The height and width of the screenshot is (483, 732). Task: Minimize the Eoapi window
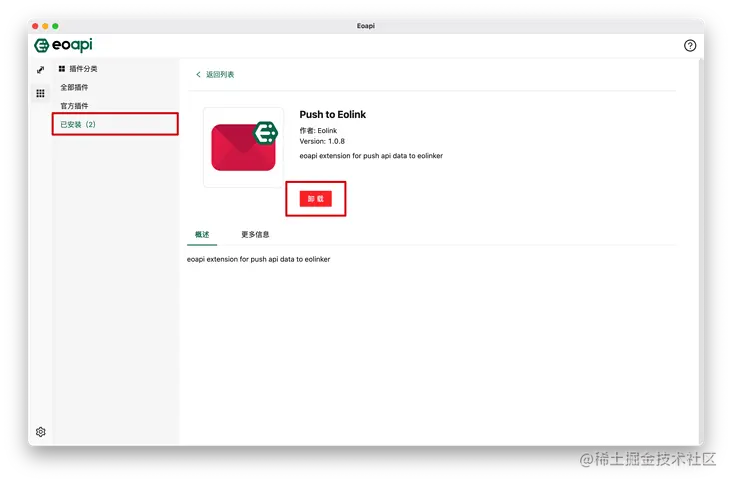click(x=45, y=26)
